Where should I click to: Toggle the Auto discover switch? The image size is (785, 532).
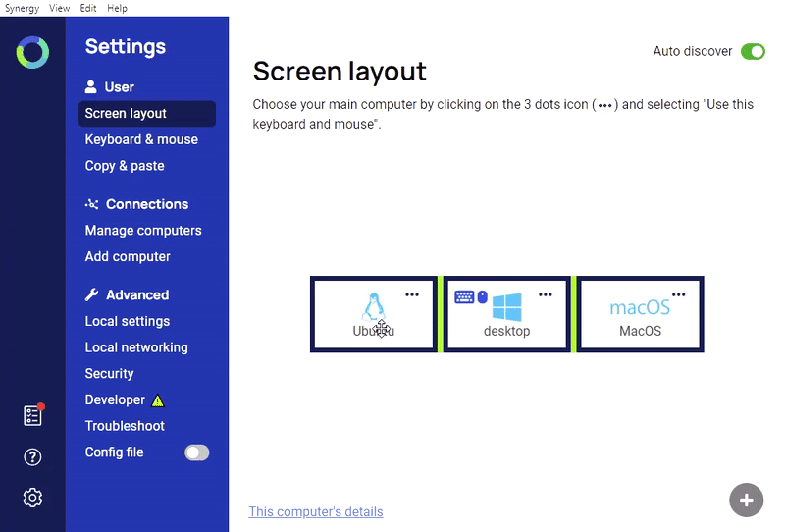pyautogui.click(x=753, y=52)
